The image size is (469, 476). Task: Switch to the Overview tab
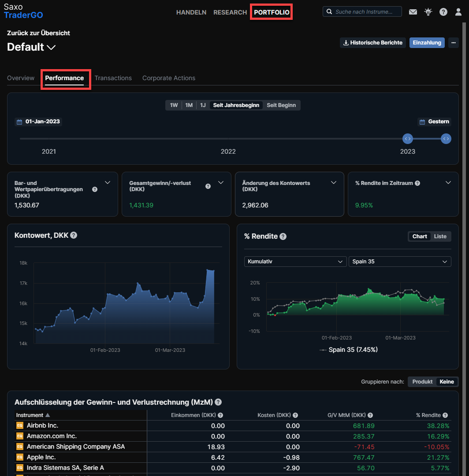click(21, 78)
